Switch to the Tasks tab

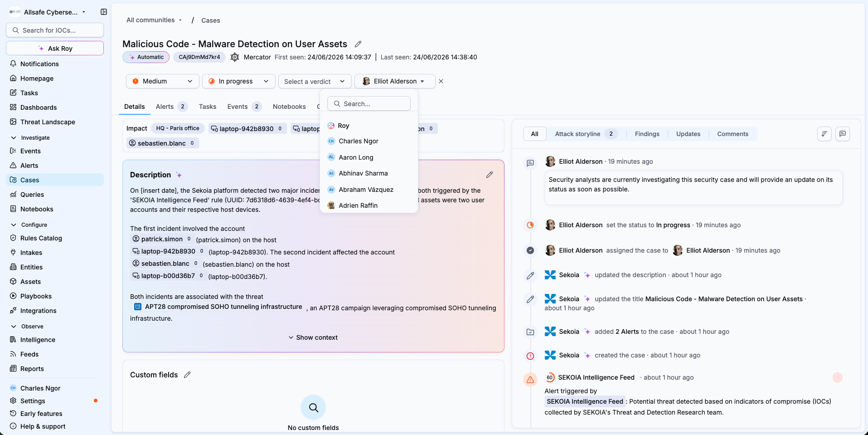[208, 107]
